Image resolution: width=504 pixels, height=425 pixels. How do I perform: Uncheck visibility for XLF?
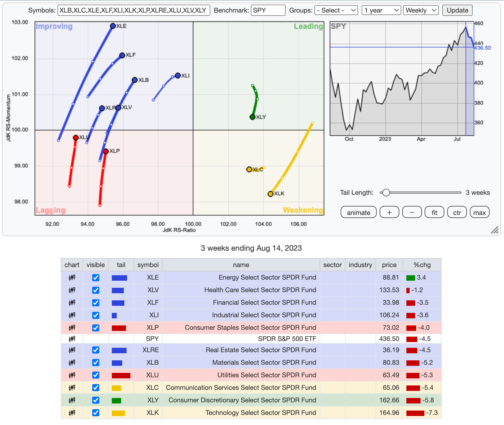pyautogui.click(x=96, y=303)
